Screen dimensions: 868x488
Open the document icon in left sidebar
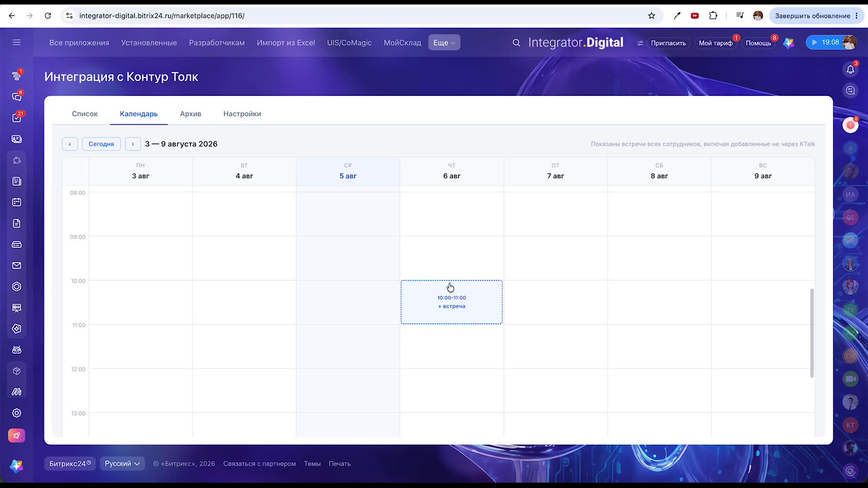[17, 223]
